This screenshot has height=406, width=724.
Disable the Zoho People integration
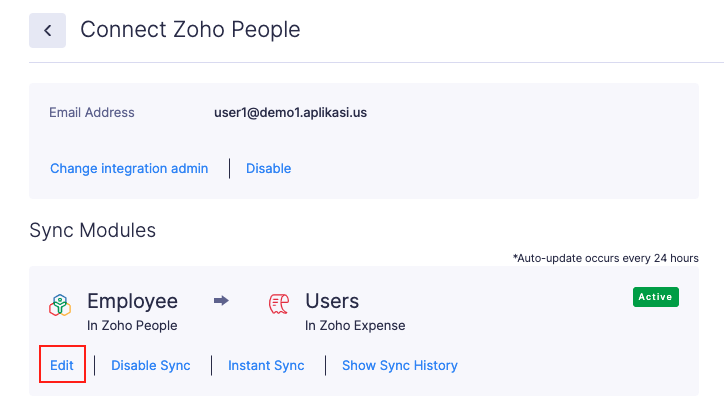pos(268,169)
